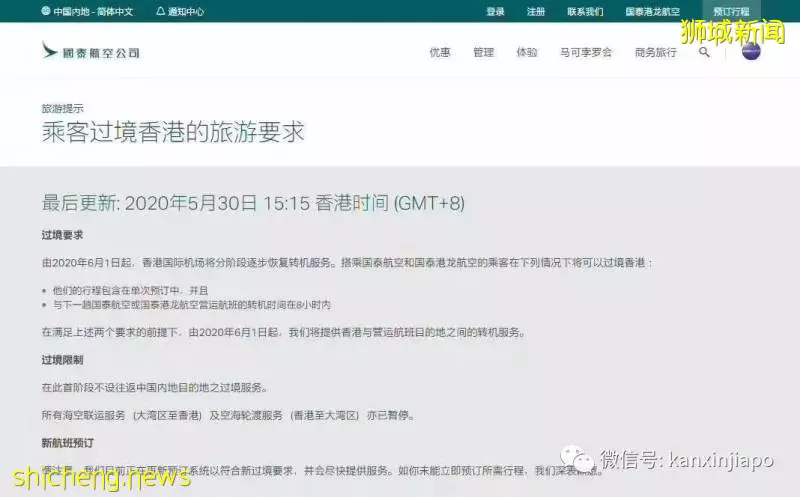Click the notification bell icon
This screenshot has height=497, width=800.
pos(160,11)
